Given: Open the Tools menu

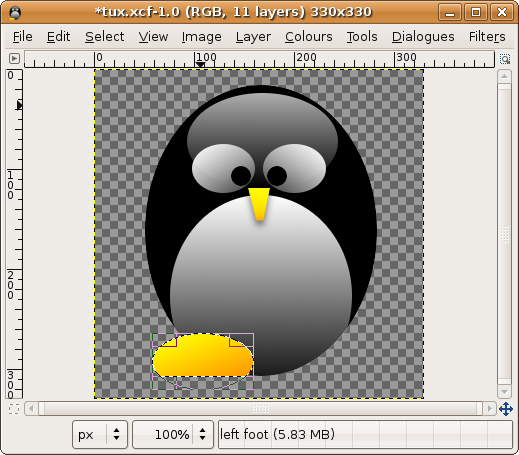Looking at the screenshot, I should tap(362, 37).
